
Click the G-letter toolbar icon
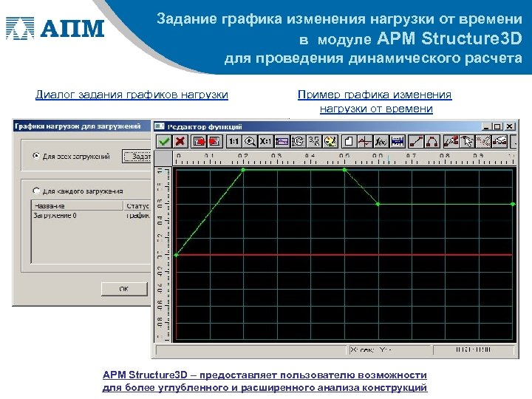(x=298, y=141)
